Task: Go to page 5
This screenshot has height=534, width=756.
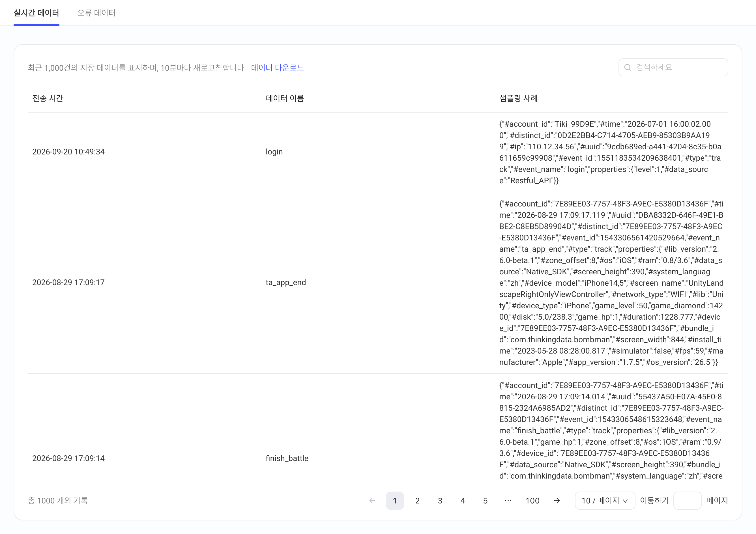Action: point(485,500)
